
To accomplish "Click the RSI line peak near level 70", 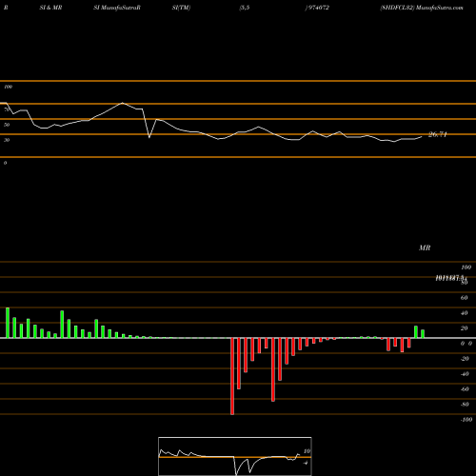I will coord(123,103).
